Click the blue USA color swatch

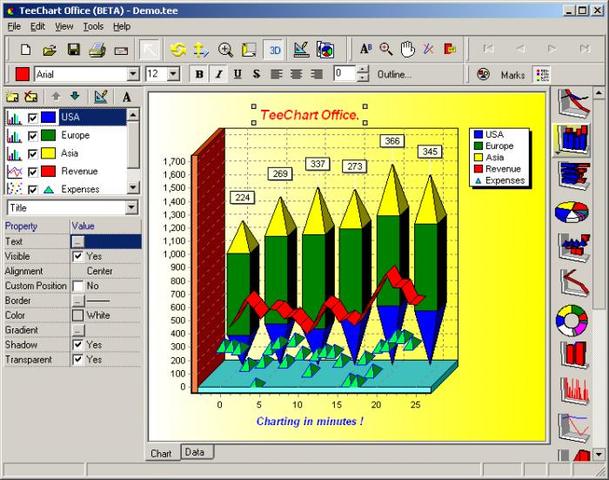click(x=49, y=117)
